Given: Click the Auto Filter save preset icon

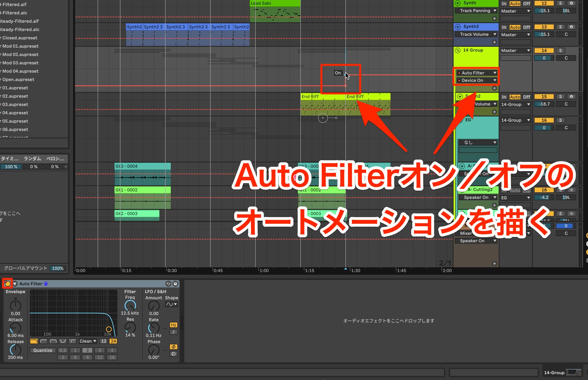Looking at the screenshot, I should click(175, 284).
